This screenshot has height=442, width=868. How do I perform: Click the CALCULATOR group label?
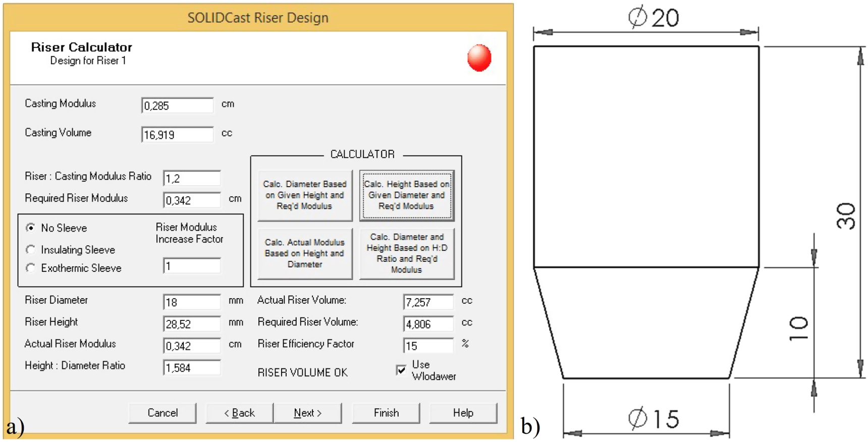[362, 154]
